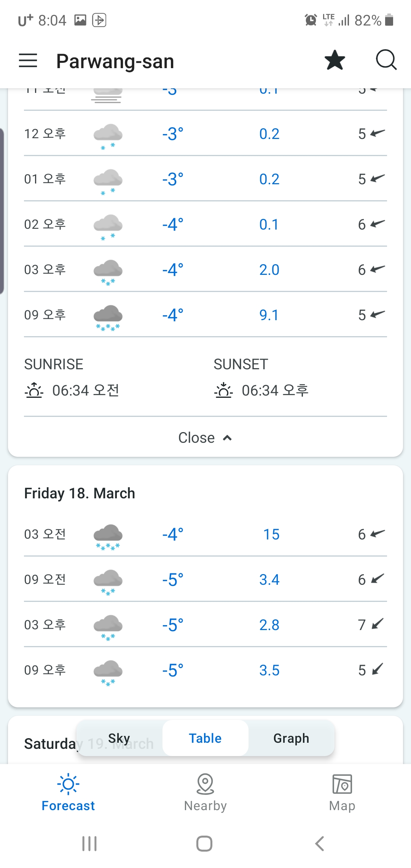Collapse the hourly forecast with Close

tap(205, 438)
